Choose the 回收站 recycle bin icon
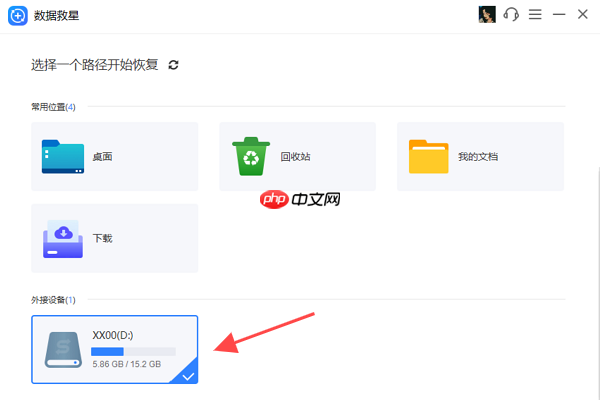Image resolution: width=600 pixels, height=400 pixels. tap(251, 157)
